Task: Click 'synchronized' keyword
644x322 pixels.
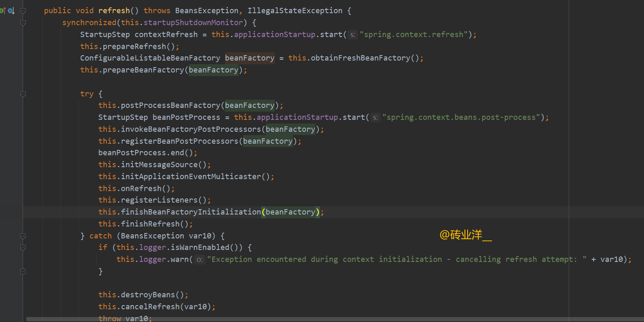Action: [89, 23]
